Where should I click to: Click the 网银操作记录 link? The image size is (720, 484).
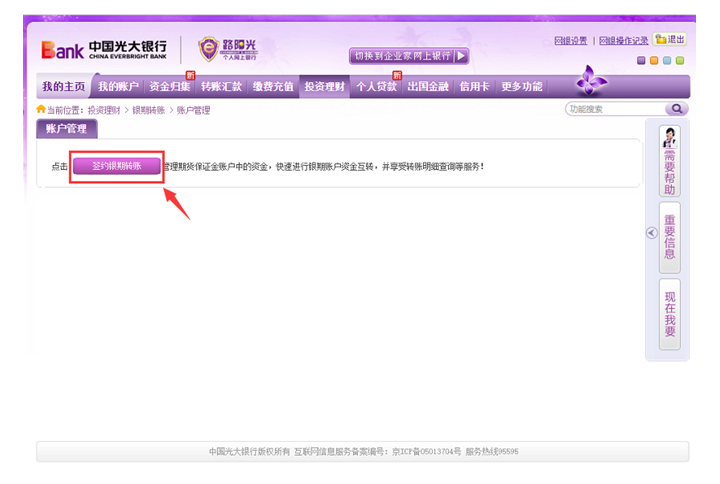coord(623,41)
